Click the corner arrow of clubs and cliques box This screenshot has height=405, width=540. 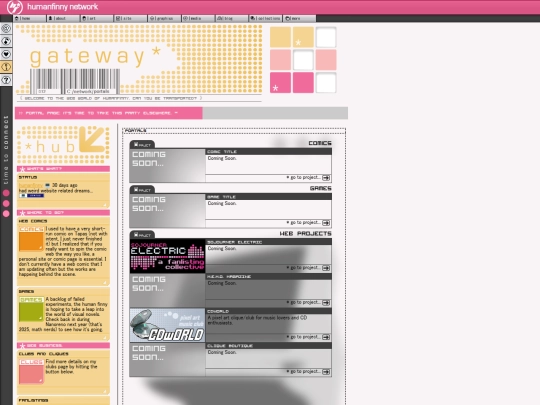coord(105,391)
